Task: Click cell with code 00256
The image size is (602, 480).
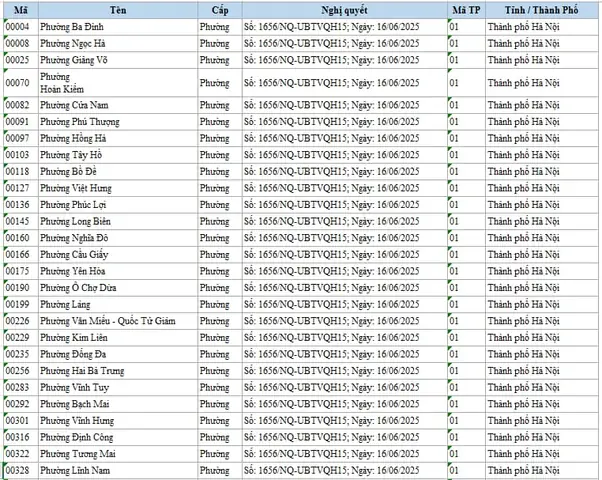Action: [21, 371]
